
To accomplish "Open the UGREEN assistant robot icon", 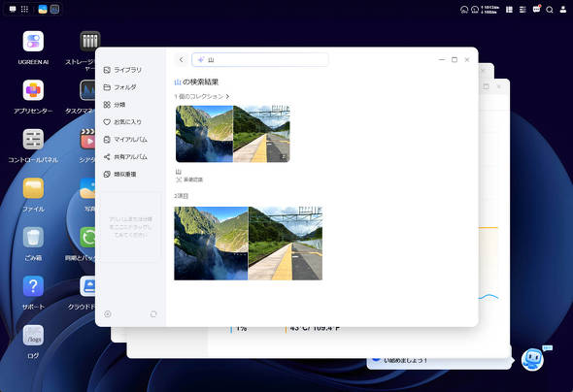I will coord(532,360).
